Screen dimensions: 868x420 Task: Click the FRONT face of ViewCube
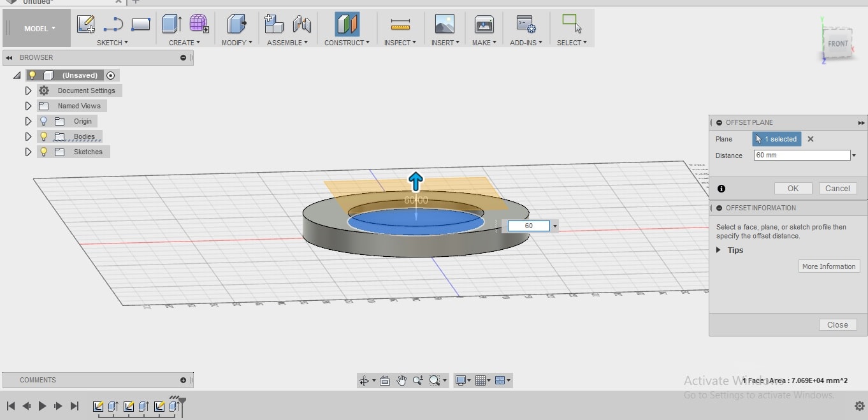(x=837, y=44)
